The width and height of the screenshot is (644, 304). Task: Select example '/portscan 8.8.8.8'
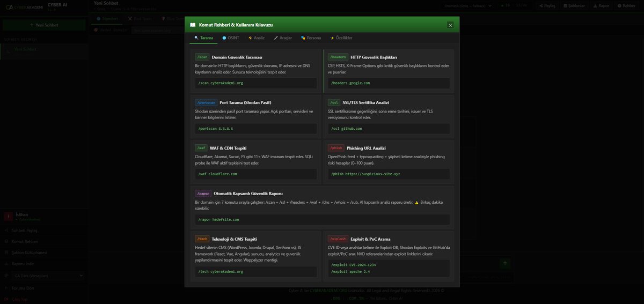coord(256,129)
